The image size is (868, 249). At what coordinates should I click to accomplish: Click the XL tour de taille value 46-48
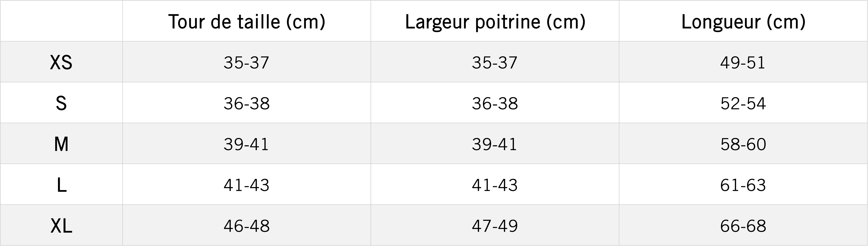point(246,226)
